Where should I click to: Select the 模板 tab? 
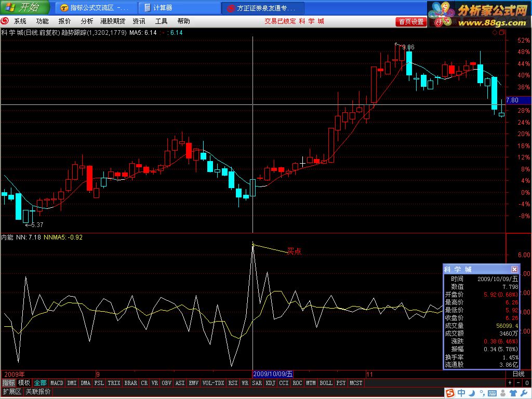coord(24,383)
